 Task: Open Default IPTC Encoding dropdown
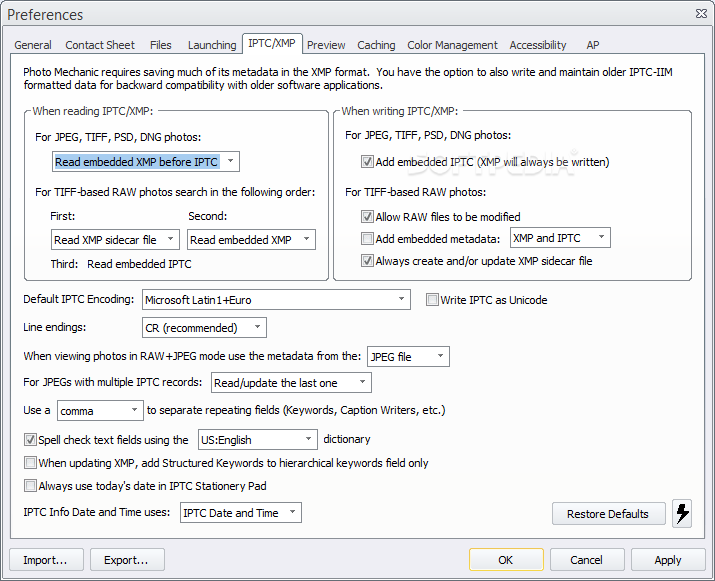point(276,300)
